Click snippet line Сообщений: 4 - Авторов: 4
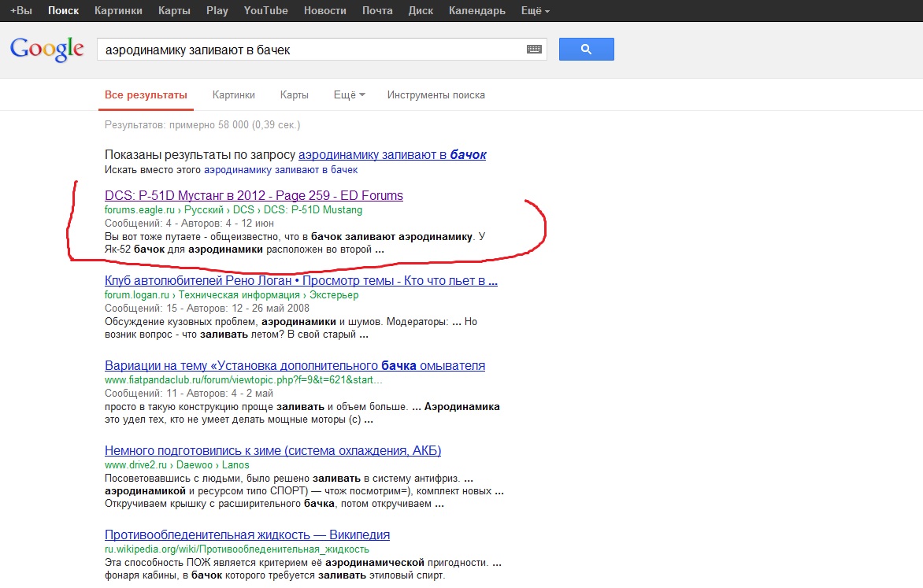Image resolution: width=923 pixels, height=588 pixels. pyautogui.click(x=189, y=224)
